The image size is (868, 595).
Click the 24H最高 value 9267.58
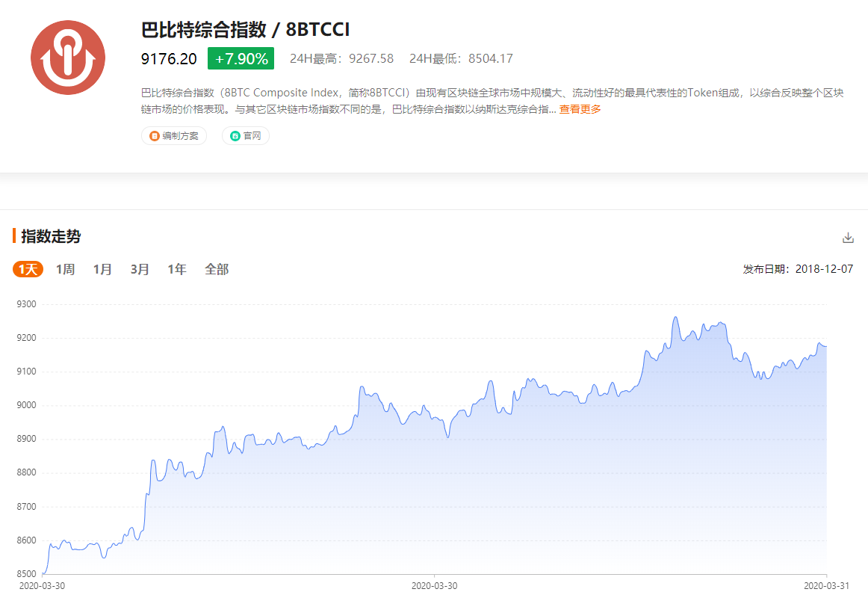(371, 59)
